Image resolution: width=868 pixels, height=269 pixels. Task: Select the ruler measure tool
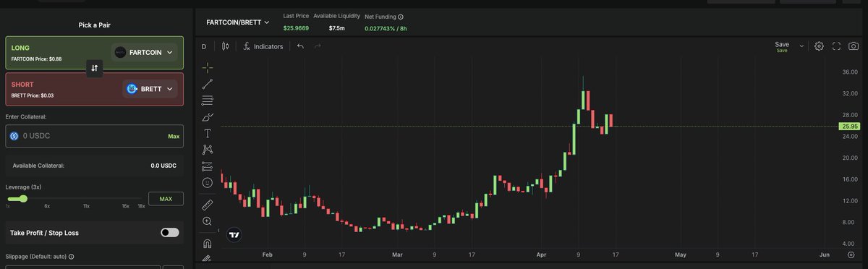point(208,204)
